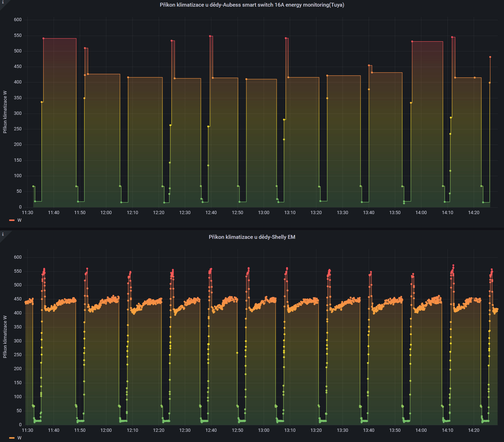The height and width of the screenshot is (442, 504).
Task: Click the info icon on the Shelly EM panel
Action: pos(3,234)
